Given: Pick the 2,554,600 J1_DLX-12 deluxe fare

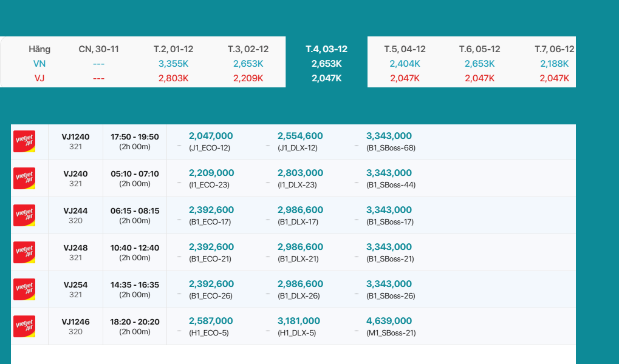Looking at the screenshot, I should tap(300, 141).
